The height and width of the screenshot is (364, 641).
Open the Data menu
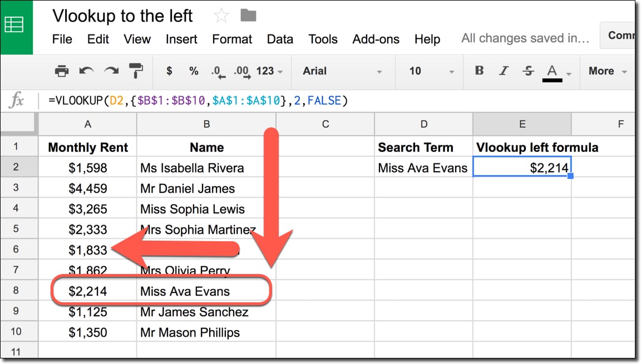pyautogui.click(x=280, y=39)
